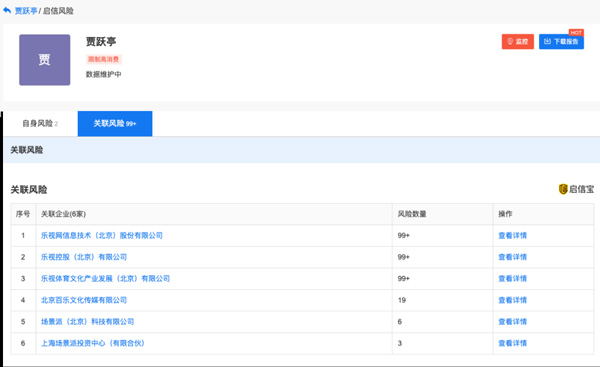Screen dimensions: 600x367
Task: Click 99+ risk count for 乐视控股
Action: point(403,257)
